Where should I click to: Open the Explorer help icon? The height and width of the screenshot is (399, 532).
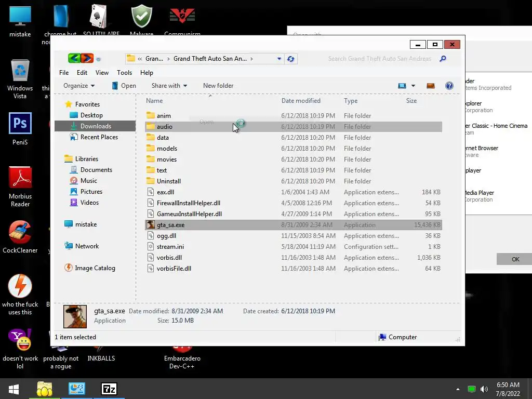(449, 86)
